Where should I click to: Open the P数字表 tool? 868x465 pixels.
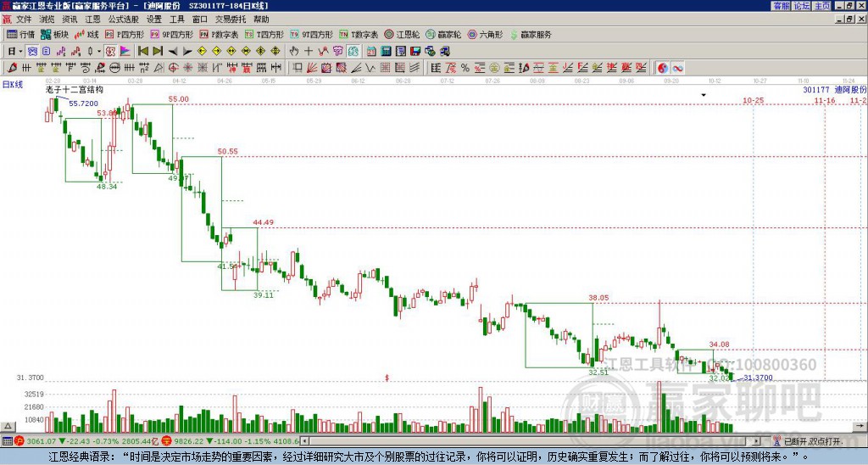tap(219, 34)
